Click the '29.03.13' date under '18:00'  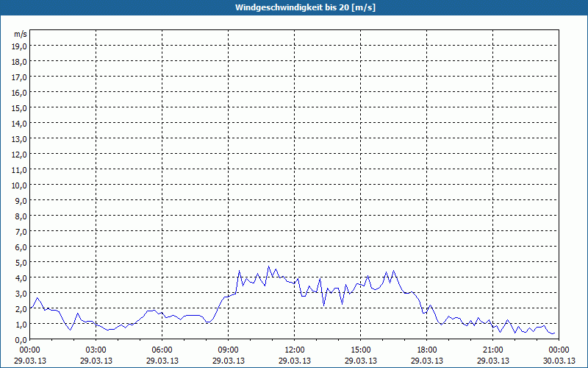(x=427, y=361)
